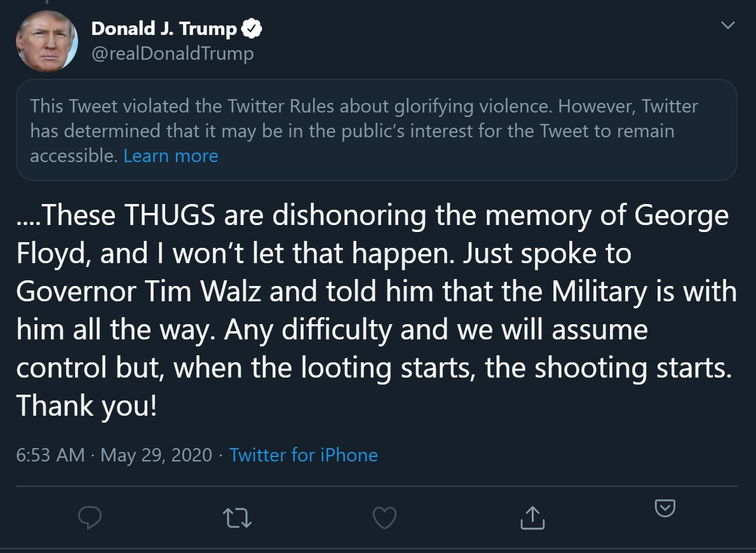Click the name George in the tweet

point(681,216)
